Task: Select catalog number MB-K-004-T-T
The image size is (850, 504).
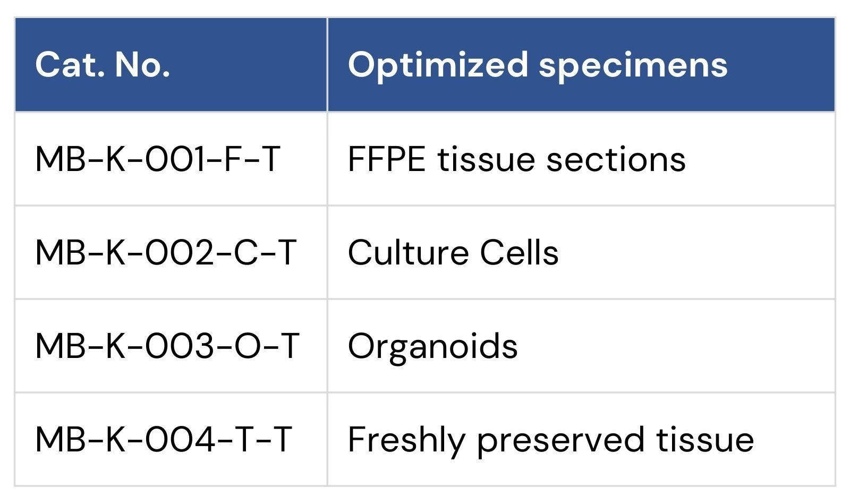Action: 164,439
